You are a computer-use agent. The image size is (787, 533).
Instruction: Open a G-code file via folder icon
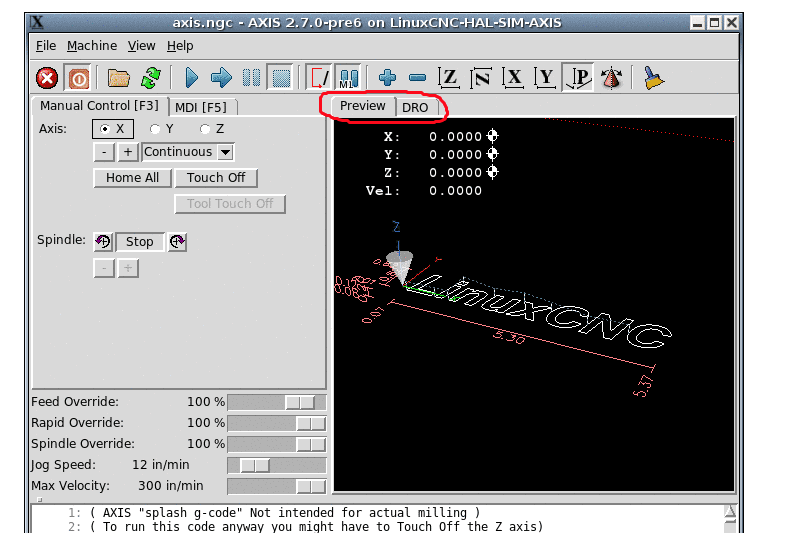coord(119,78)
